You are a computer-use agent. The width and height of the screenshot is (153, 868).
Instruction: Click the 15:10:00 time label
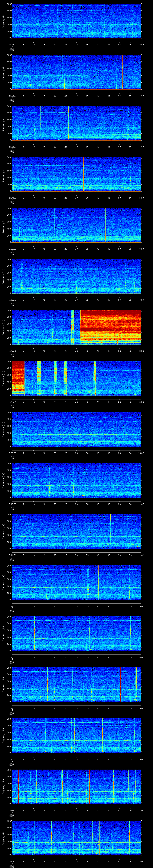coord(12,504)
